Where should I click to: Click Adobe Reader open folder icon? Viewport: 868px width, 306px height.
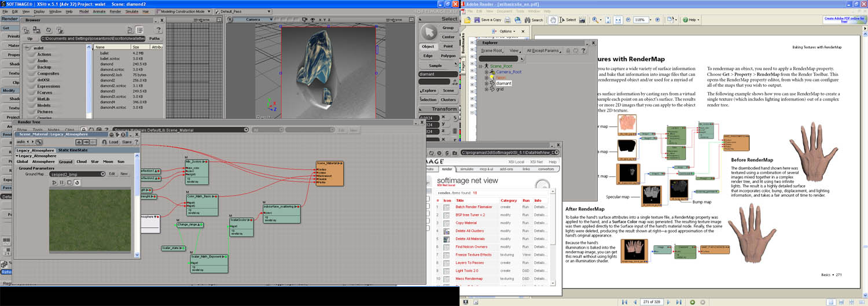(468, 20)
